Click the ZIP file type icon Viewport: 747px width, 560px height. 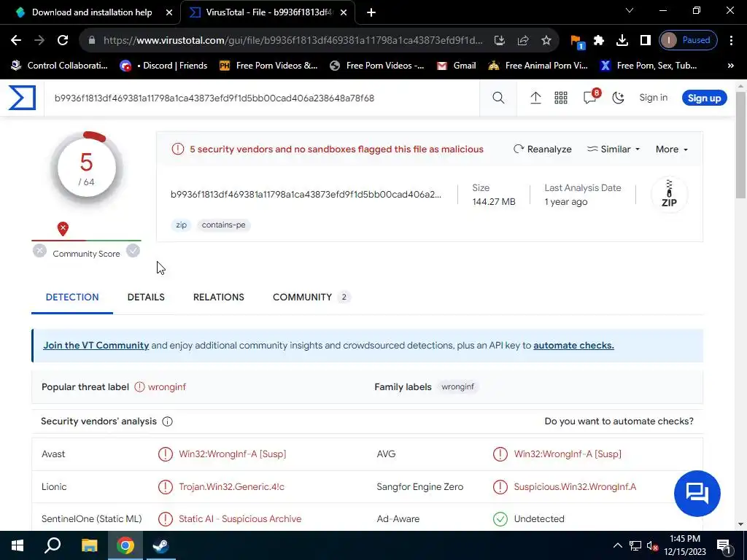click(669, 194)
